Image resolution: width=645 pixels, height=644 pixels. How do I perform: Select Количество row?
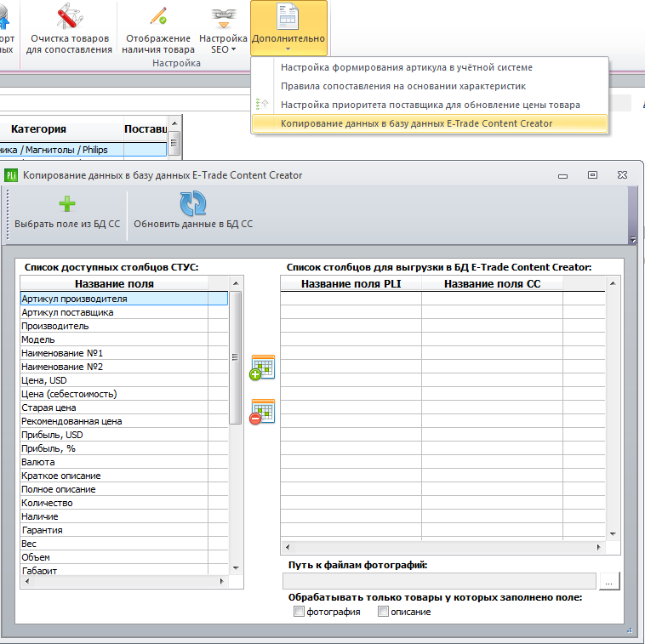(x=124, y=502)
